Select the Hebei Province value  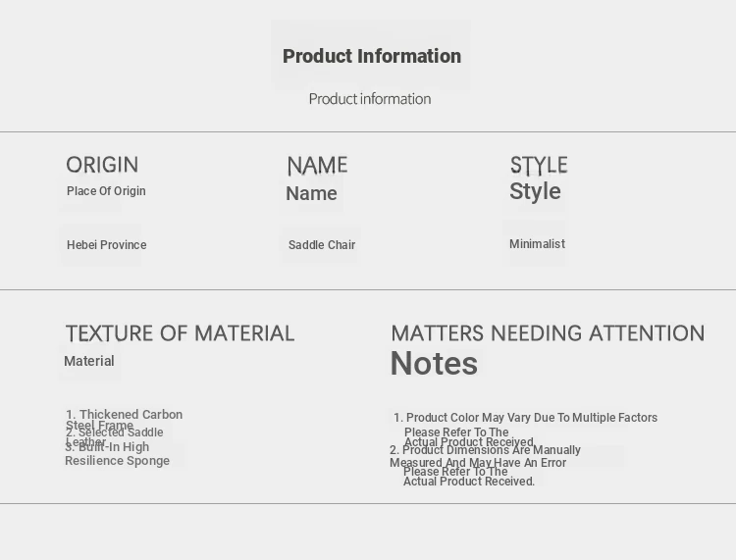click(106, 245)
